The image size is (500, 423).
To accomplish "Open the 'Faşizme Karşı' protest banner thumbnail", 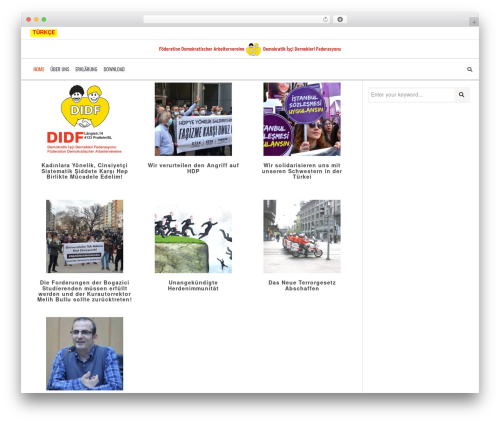I will coord(193,119).
